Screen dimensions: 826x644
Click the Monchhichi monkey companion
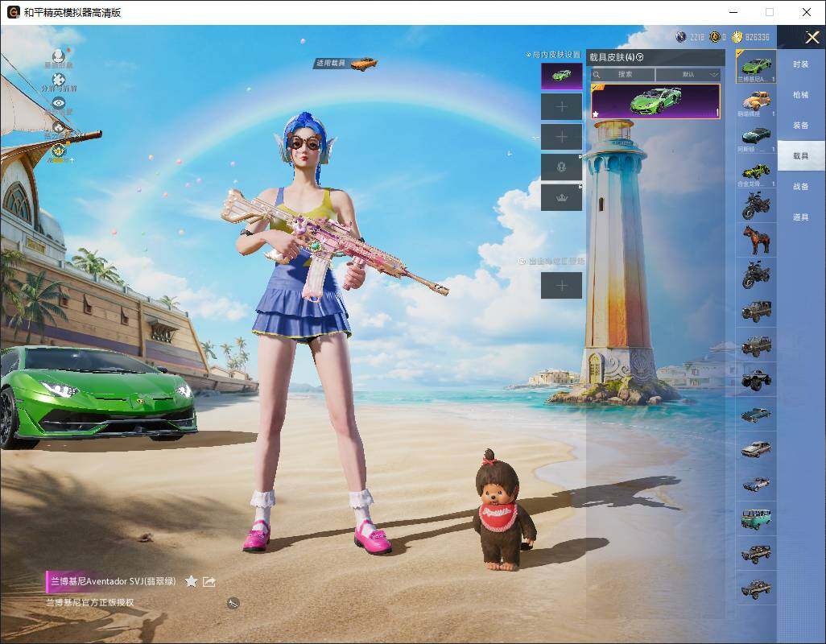(x=504, y=510)
